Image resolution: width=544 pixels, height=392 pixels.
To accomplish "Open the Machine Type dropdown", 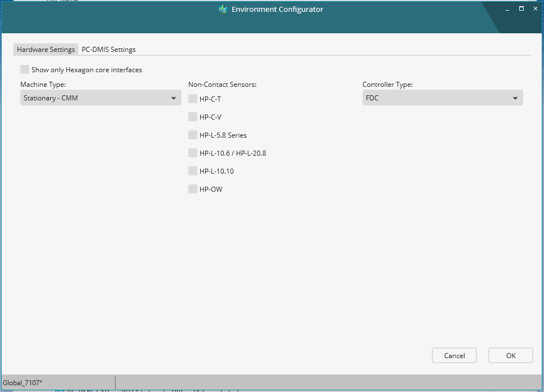I will coord(100,98).
